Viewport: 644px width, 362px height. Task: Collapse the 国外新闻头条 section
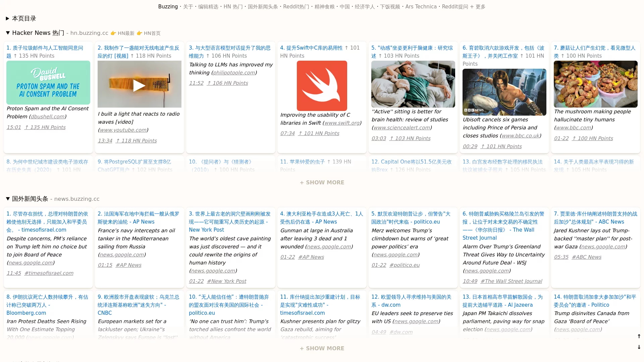click(x=8, y=199)
